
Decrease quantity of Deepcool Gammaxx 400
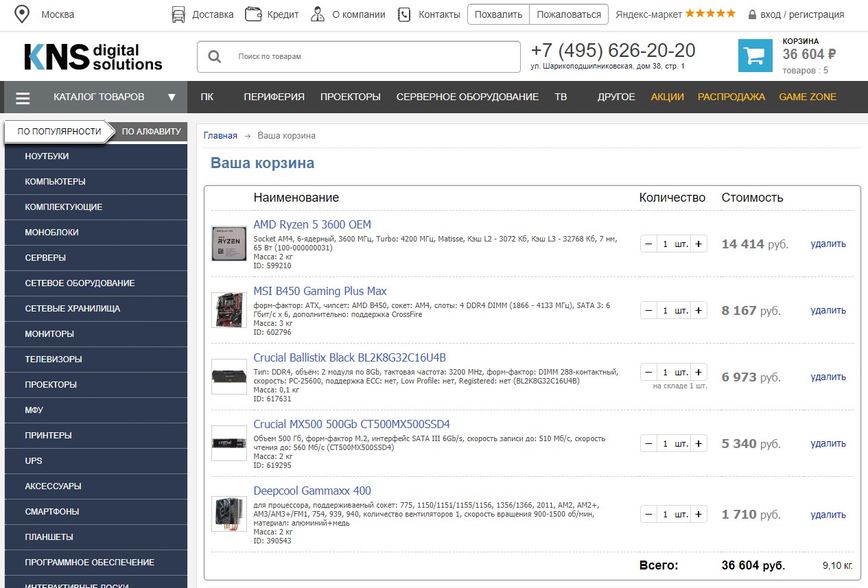648,514
